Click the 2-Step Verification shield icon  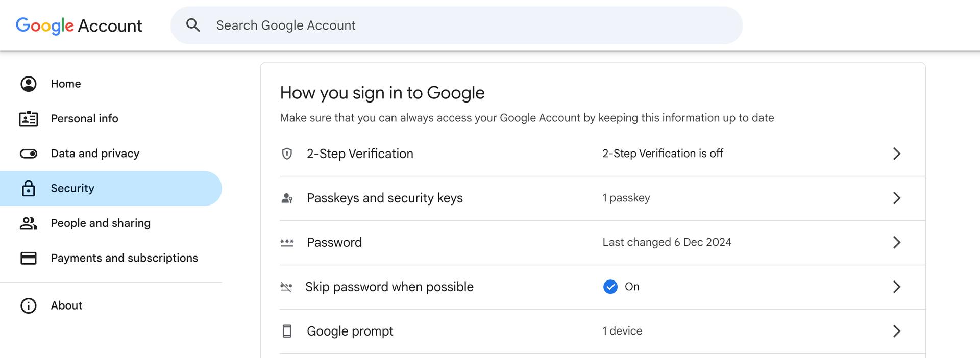point(287,153)
